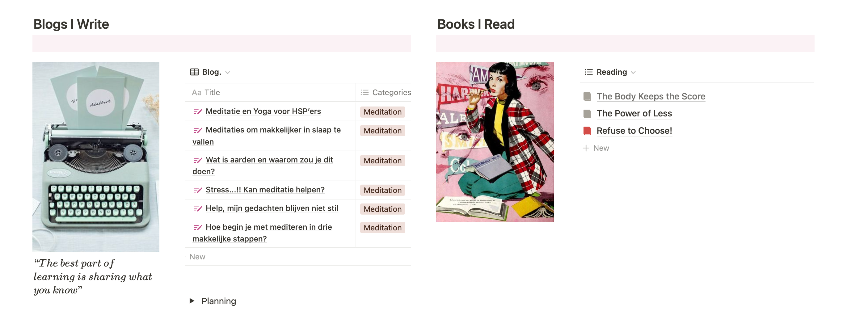Screen dimensions: 868x336
Task: Click the Meditation tag on Hoe begin je row
Action: coord(382,228)
